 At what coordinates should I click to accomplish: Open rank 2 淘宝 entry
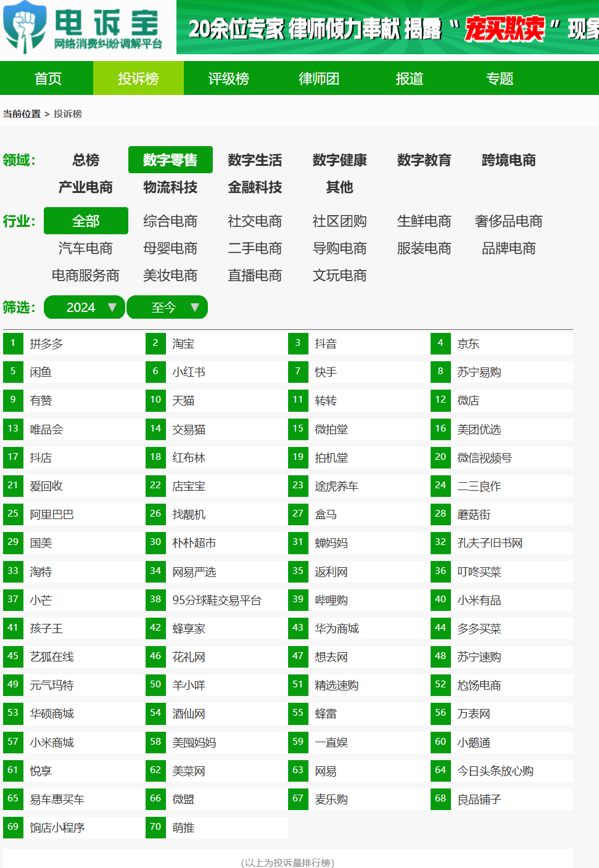pyautogui.click(x=217, y=344)
